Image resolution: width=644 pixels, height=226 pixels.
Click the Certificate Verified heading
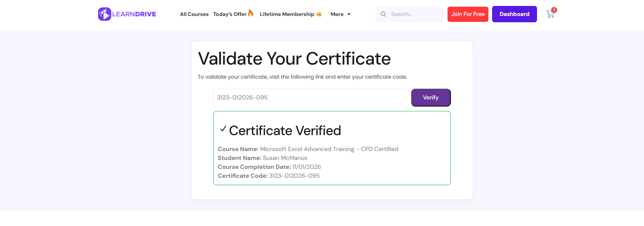[x=285, y=131]
